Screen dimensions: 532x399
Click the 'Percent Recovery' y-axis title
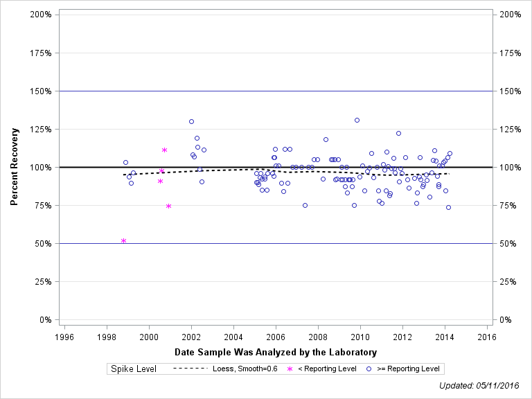14,167
